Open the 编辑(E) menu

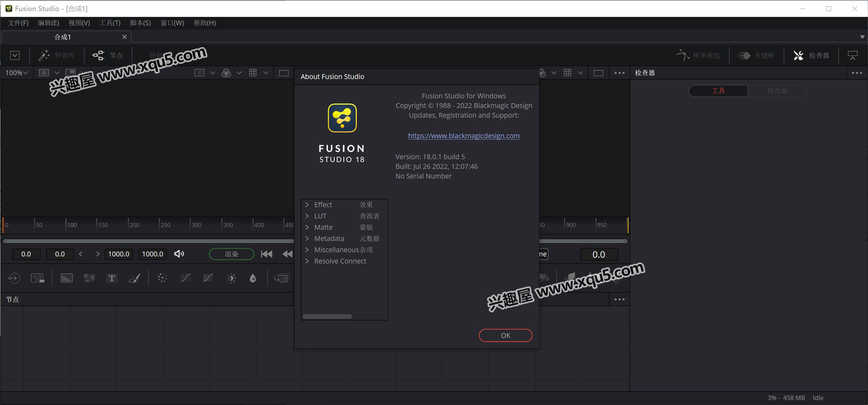pos(48,23)
